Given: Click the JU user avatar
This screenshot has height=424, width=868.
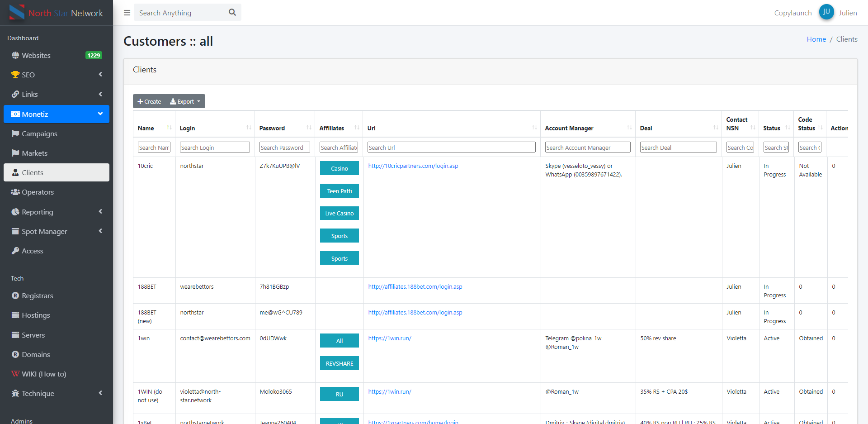Looking at the screenshot, I should (x=826, y=12).
